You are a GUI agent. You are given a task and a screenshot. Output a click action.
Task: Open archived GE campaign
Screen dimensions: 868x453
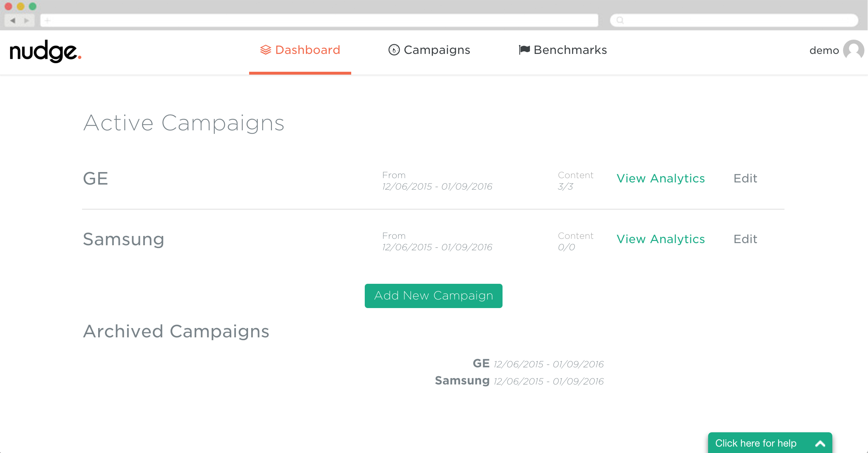pos(481,364)
